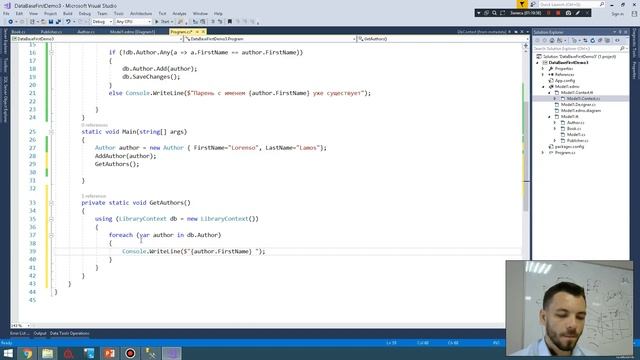Click Solution Explorer Sync with Active Document icon
This screenshot has height=360, width=640.
tap(585, 40)
